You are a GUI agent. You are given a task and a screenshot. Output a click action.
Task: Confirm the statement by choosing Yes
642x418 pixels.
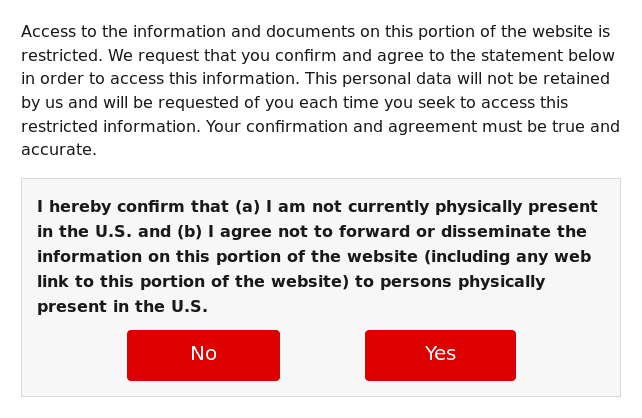coord(440,355)
